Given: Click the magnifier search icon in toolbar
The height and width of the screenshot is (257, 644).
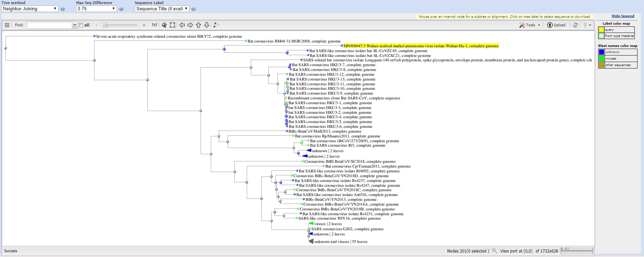Looking at the screenshot, I should click(x=164, y=25).
